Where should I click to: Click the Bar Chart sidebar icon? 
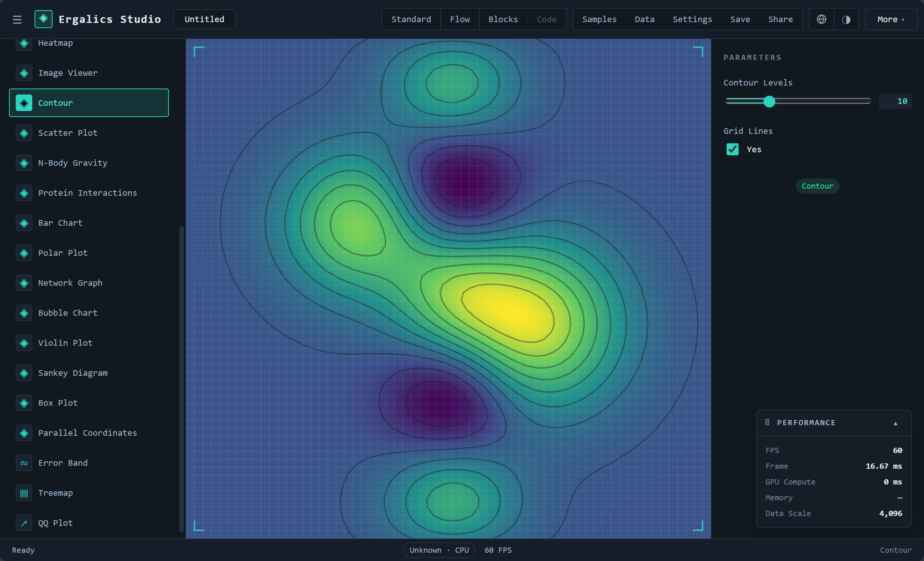pyautogui.click(x=24, y=223)
